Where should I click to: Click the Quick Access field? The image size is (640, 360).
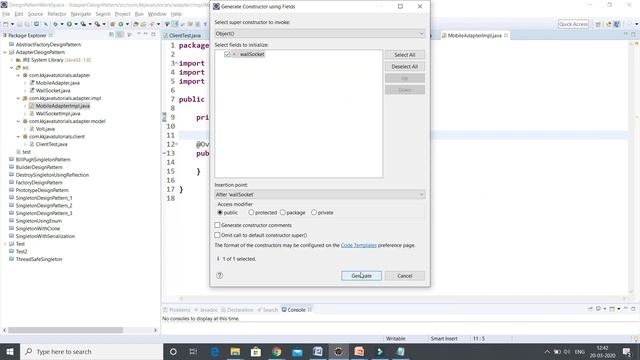click(x=573, y=24)
